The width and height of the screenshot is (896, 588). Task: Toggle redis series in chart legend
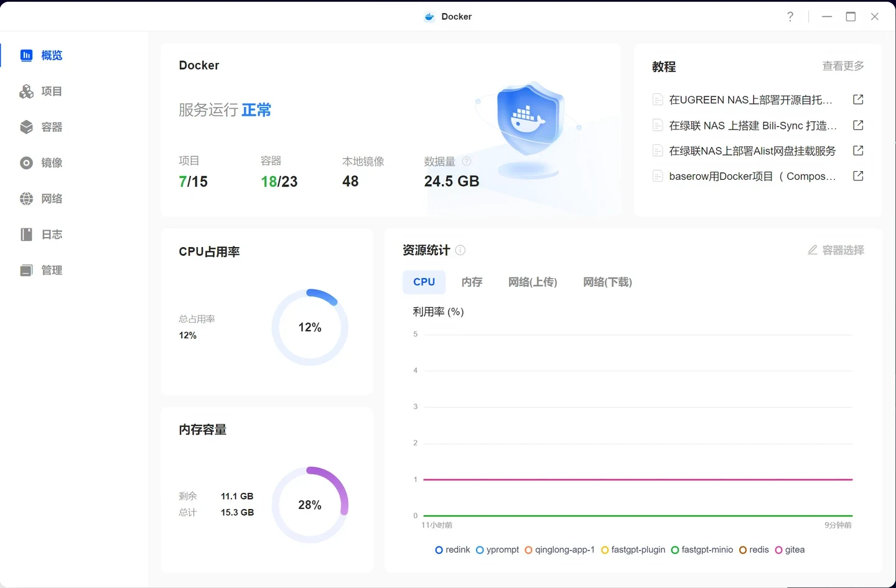pos(754,550)
